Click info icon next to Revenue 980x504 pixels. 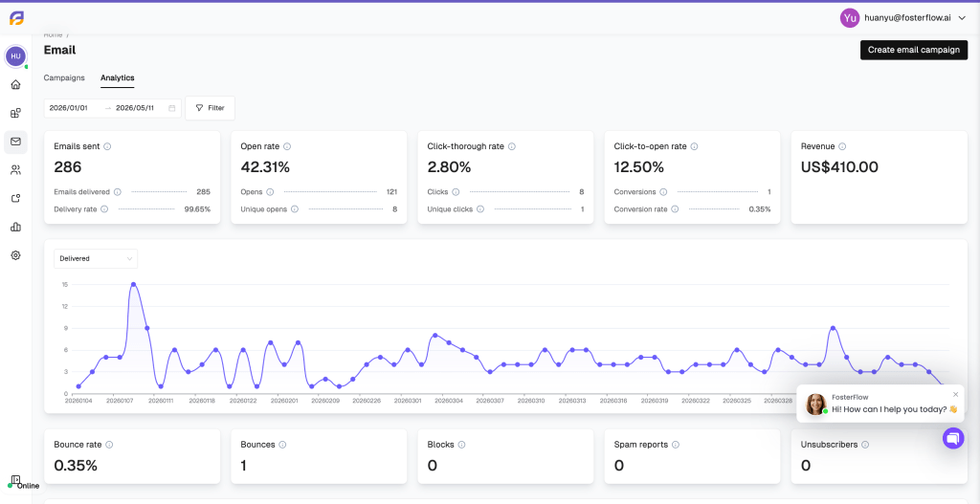(x=842, y=146)
